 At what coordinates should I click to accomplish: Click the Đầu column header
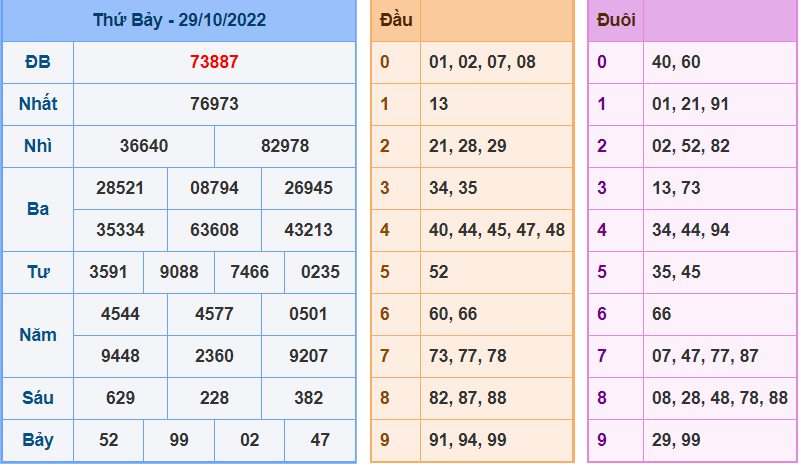(396, 20)
